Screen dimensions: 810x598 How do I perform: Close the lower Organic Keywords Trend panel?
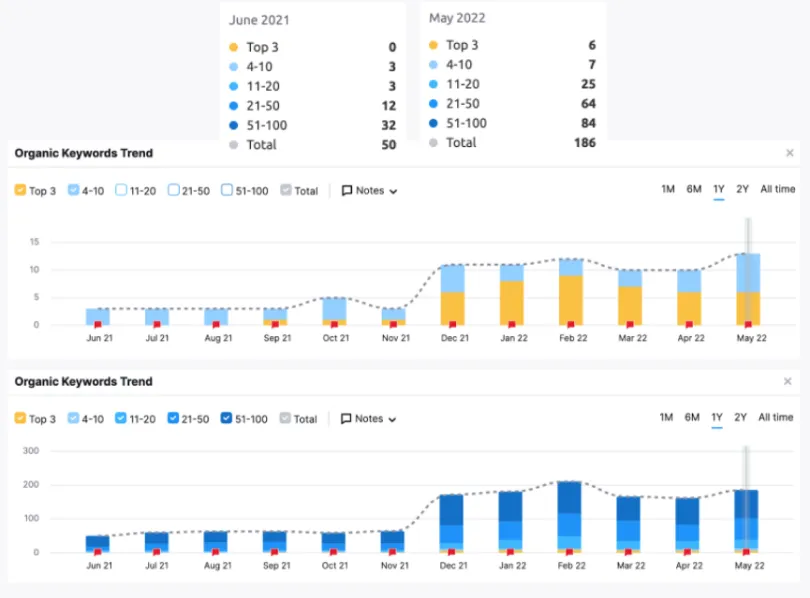787,381
